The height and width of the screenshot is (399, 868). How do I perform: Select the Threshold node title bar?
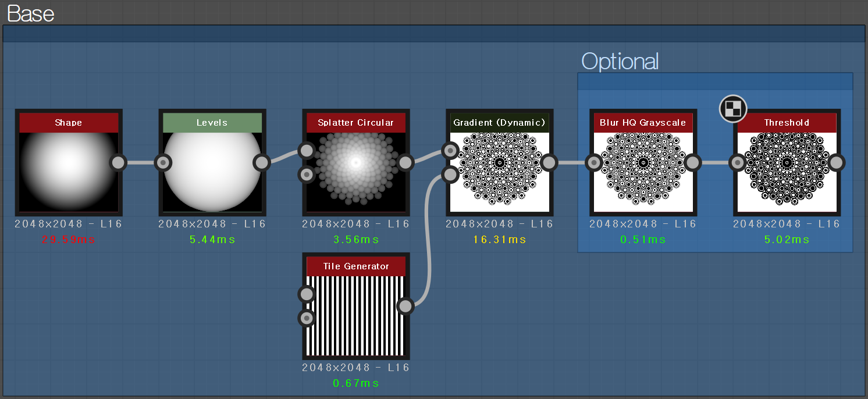point(787,123)
